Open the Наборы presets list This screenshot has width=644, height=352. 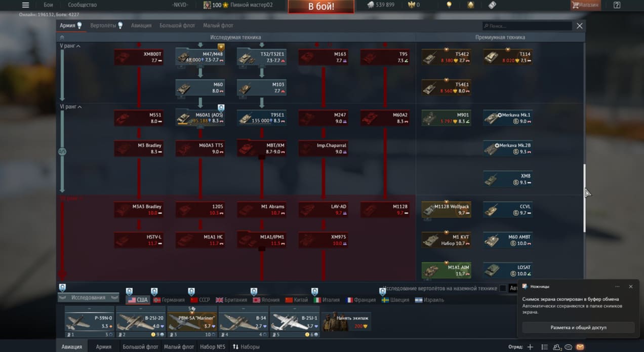[x=246, y=347]
